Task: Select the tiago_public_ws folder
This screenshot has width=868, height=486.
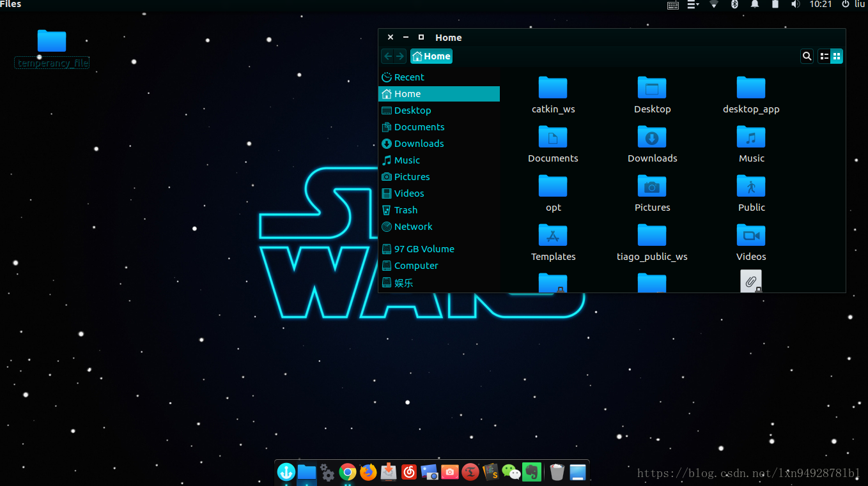Action: pyautogui.click(x=652, y=243)
